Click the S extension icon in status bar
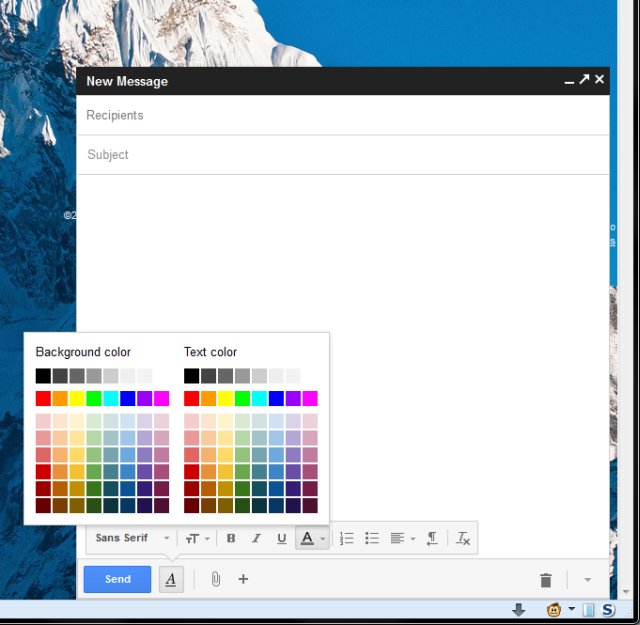 pyautogui.click(x=608, y=610)
